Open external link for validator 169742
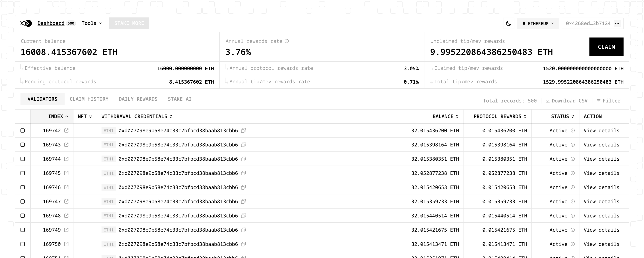The width and height of the screenshot is (644, 258). pyautogui.click(x=66, y=131)
